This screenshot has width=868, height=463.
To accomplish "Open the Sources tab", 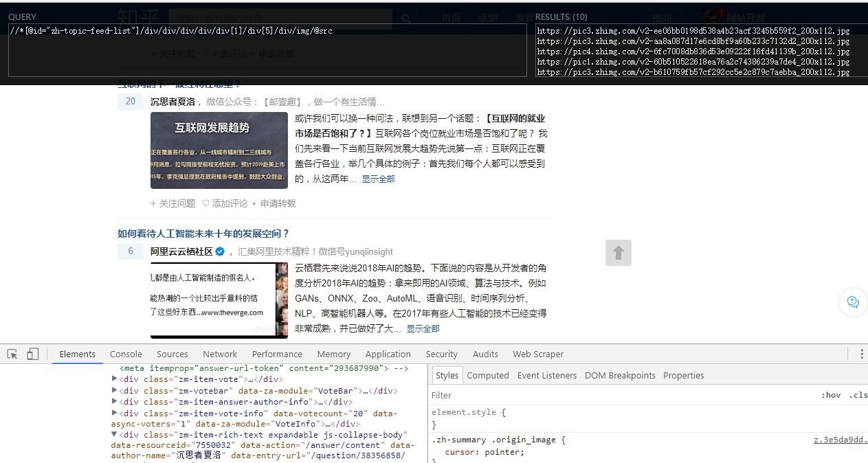I will 172,354.
